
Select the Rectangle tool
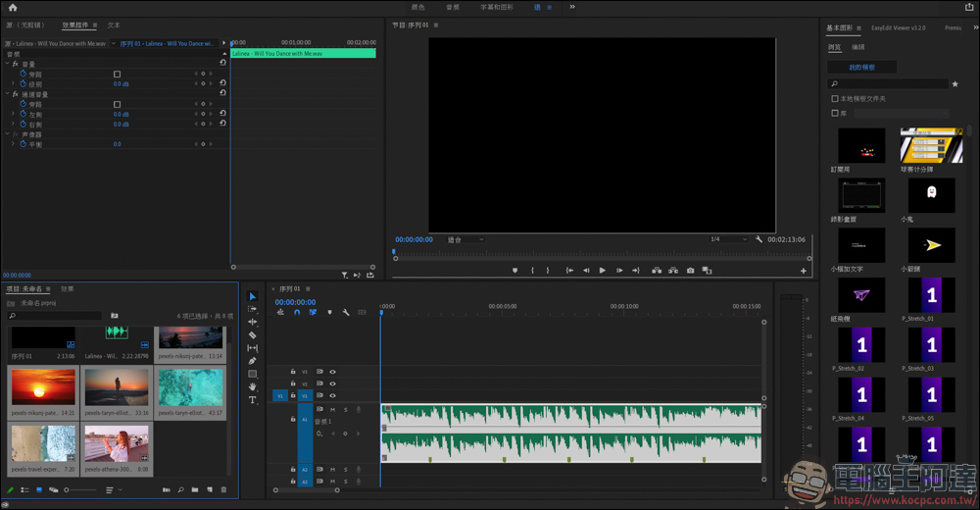pos(253,374)
